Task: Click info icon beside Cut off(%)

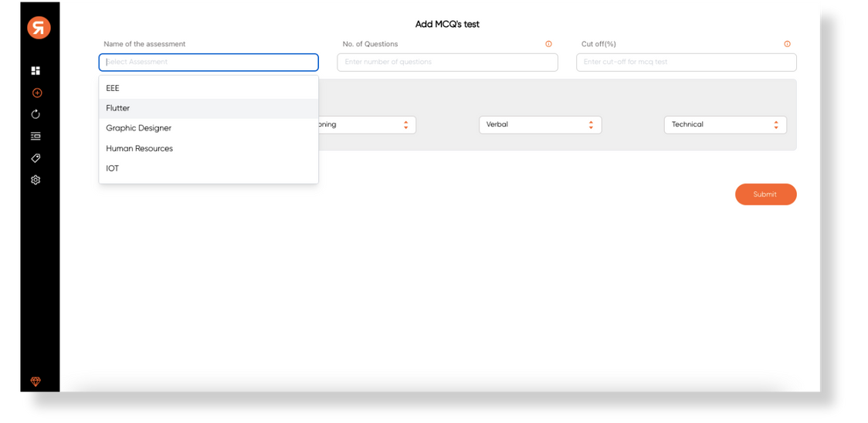Action: pos(787,44)
